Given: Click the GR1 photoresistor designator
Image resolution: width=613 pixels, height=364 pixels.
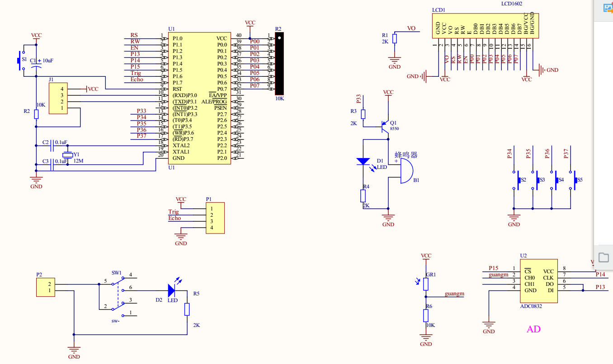Looking at the screenshot, I should click(x=432, y=275).
